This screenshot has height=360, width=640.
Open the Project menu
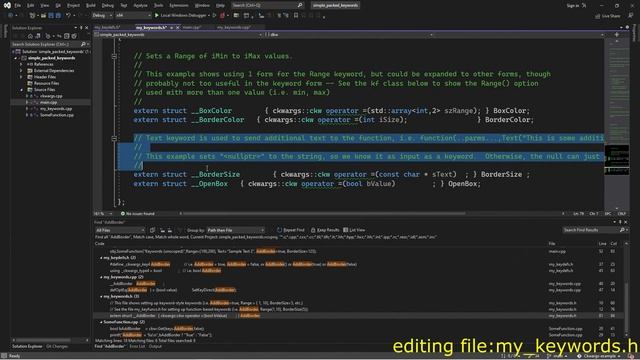pyautogui.click(x=73, y=5)
